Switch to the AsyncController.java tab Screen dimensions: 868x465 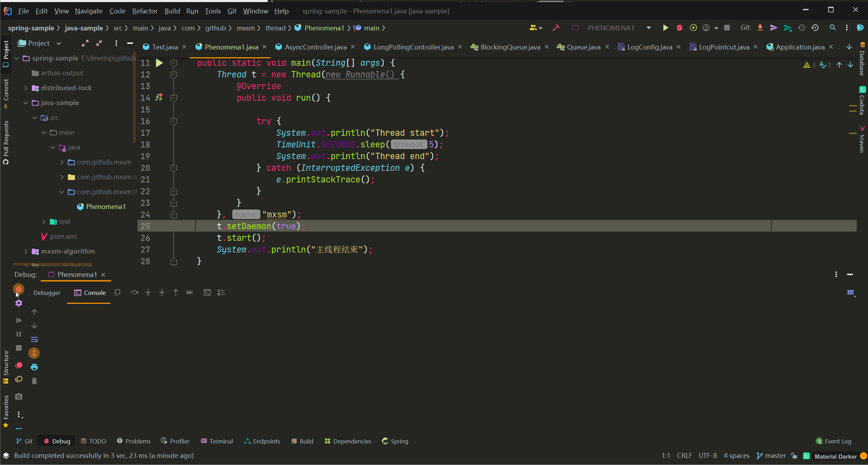pyautogui.click(x=315, y=47)
